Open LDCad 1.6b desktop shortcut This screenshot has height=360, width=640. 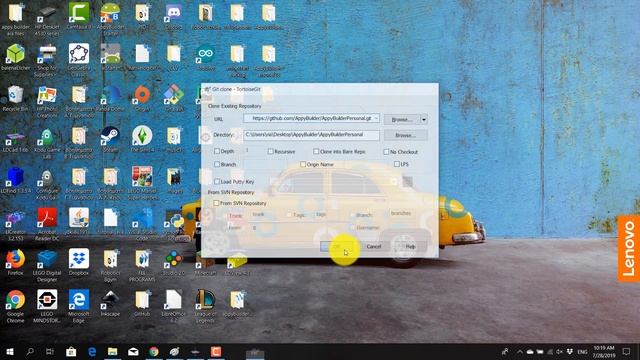16,140
